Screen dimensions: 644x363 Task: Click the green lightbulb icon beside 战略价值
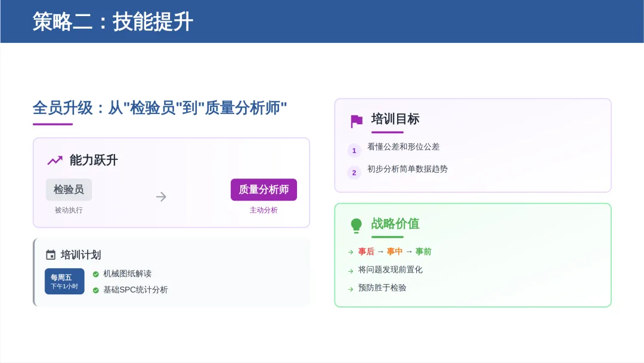click(x=356, y=225)
